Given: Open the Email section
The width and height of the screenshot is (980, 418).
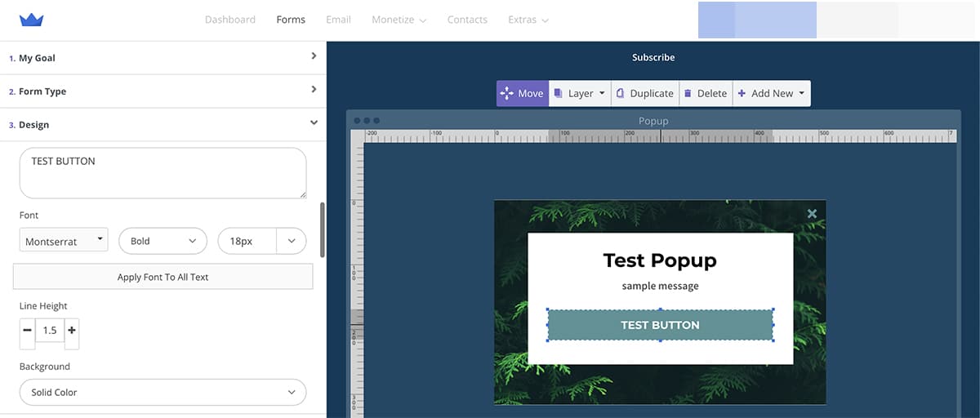Looking at the screenshot, I should tap(338, 20).
